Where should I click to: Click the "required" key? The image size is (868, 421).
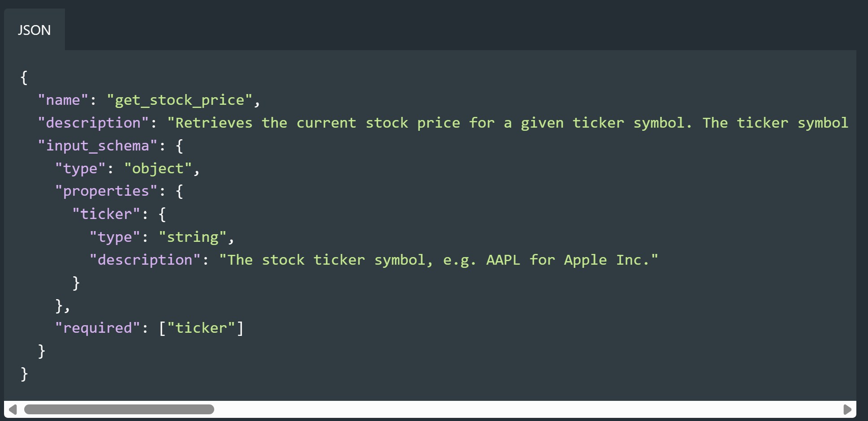(97, 328)
